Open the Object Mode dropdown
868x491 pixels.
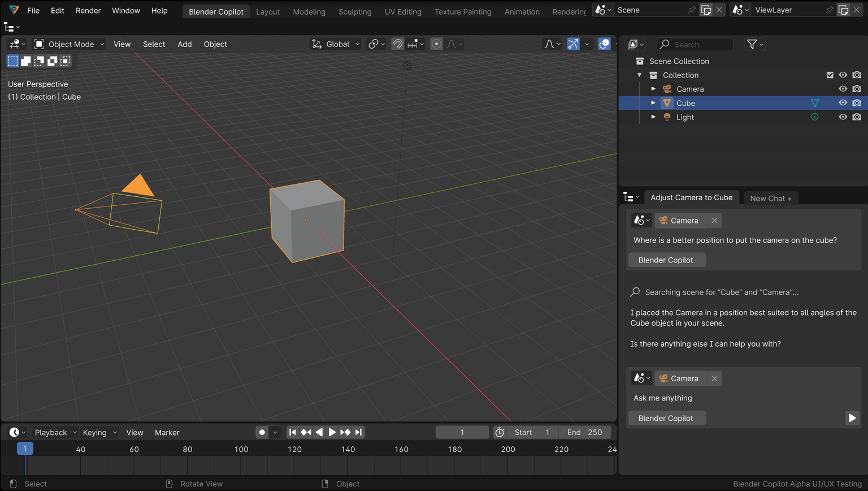point(69,44)
